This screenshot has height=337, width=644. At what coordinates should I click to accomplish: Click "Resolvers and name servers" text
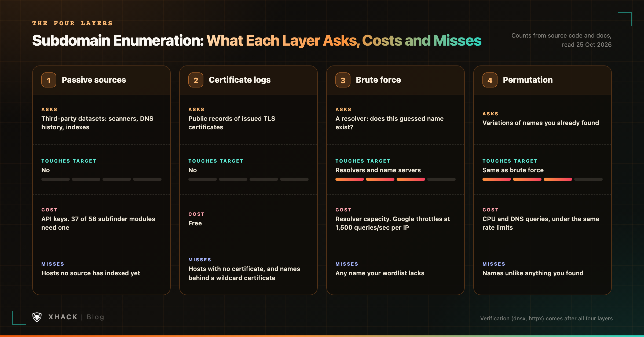click(378, 170)
